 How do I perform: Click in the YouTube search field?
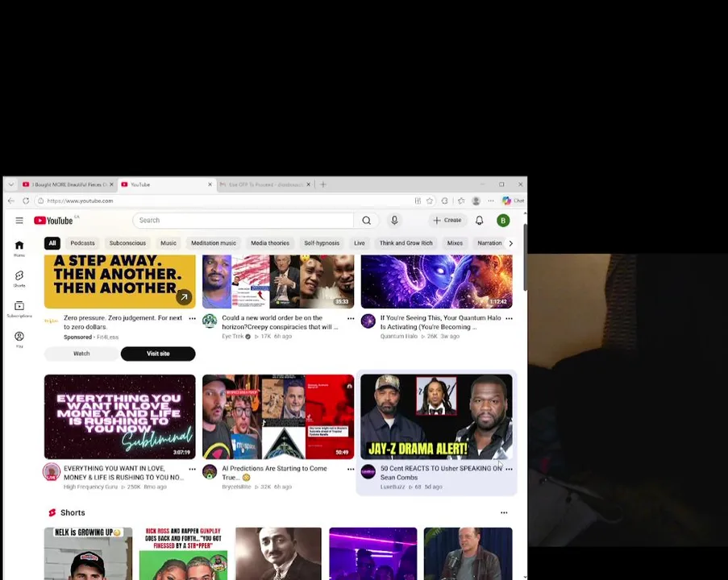click(243, 221)
